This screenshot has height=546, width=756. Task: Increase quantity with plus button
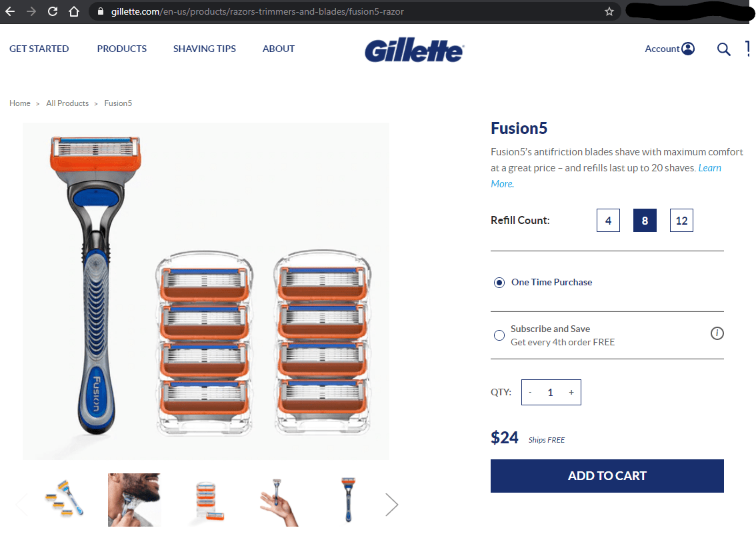point(571,392)
